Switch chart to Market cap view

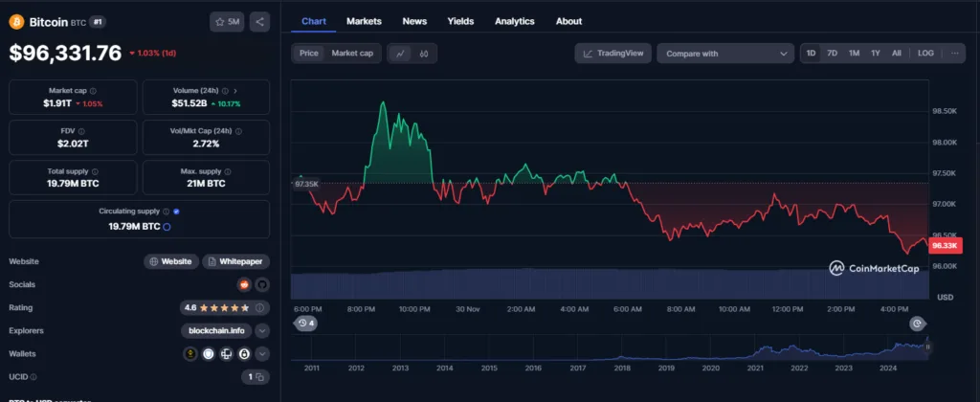tap(352, 54)
